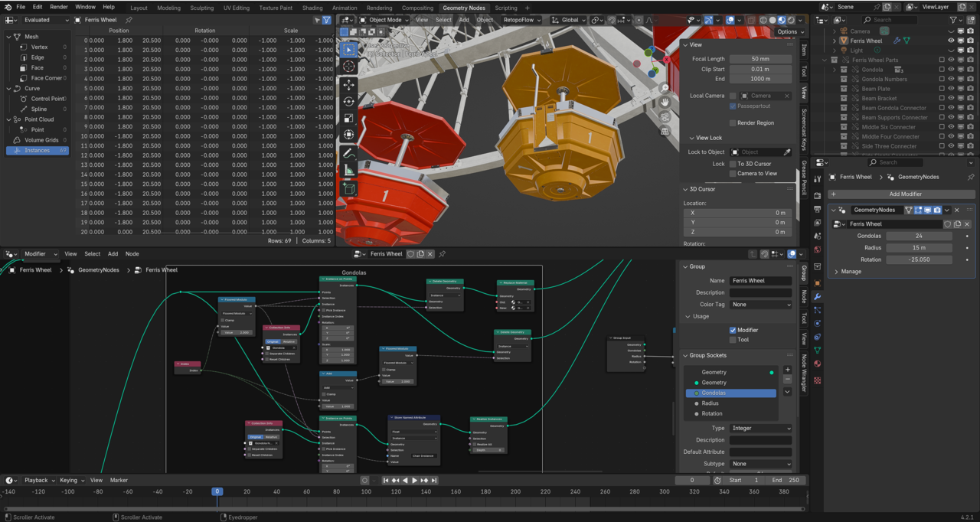Select Radius in Group Sockets list

pos(710,403)
